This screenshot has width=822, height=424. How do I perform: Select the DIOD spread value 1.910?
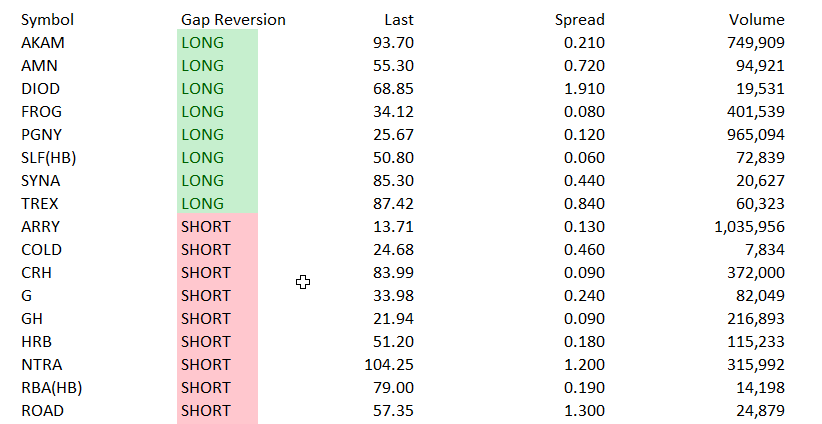tap(584, 89)
